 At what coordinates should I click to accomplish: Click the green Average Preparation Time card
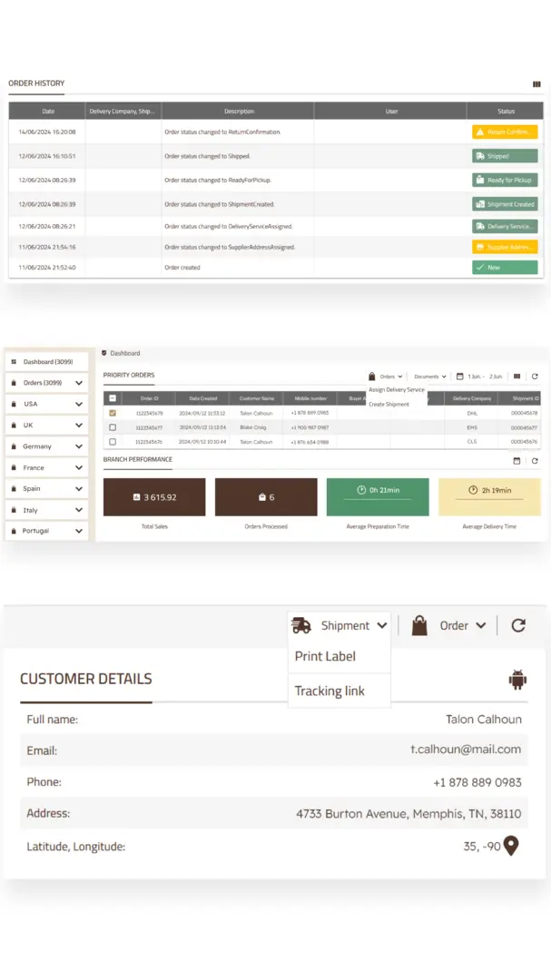378,497
